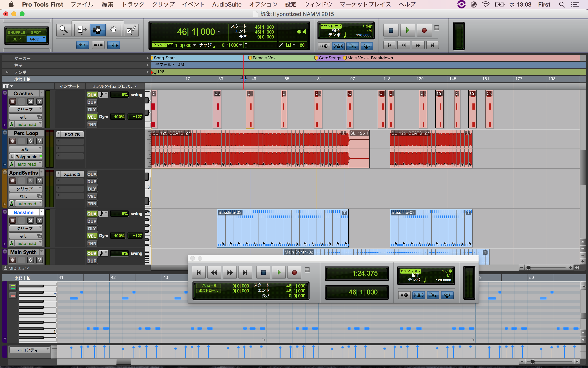Toggle Tempo Ruler Enable in floating Transport window
This screenshot has height=368, width=588.
pos(447,295)
